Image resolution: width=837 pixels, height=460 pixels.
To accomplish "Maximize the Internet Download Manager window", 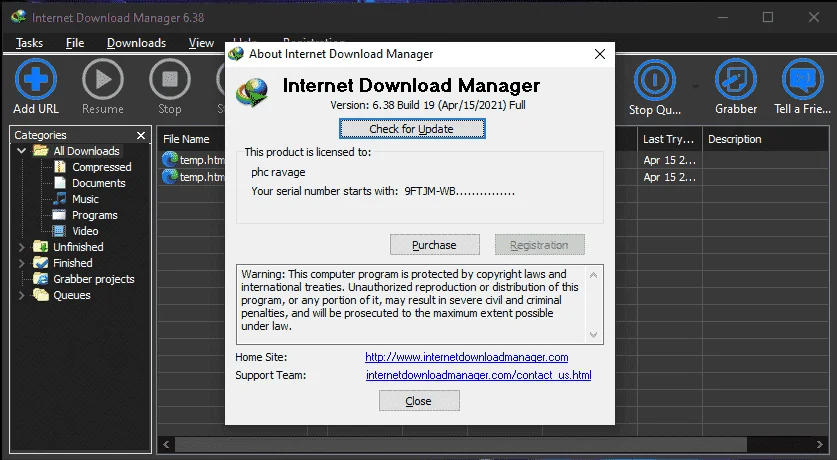I will (768, 17).
